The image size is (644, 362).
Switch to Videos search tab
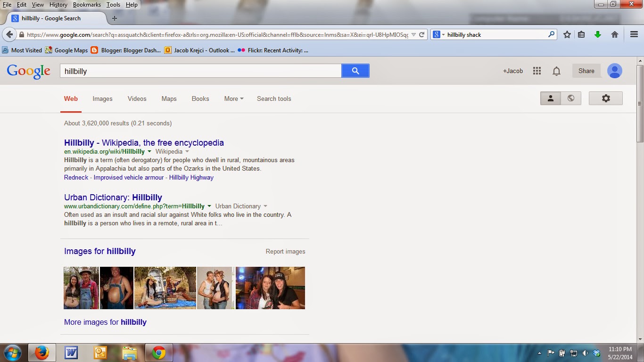coord(137,99)
